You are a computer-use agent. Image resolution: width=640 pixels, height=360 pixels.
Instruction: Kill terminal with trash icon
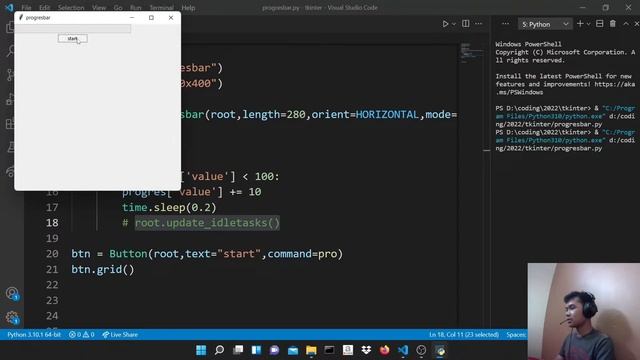pos(613,24)
